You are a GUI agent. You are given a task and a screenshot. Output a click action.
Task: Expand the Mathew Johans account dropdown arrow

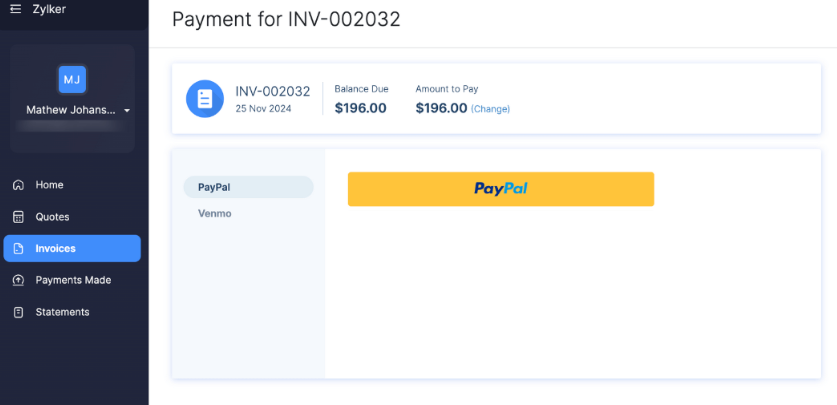coord(127,110)
